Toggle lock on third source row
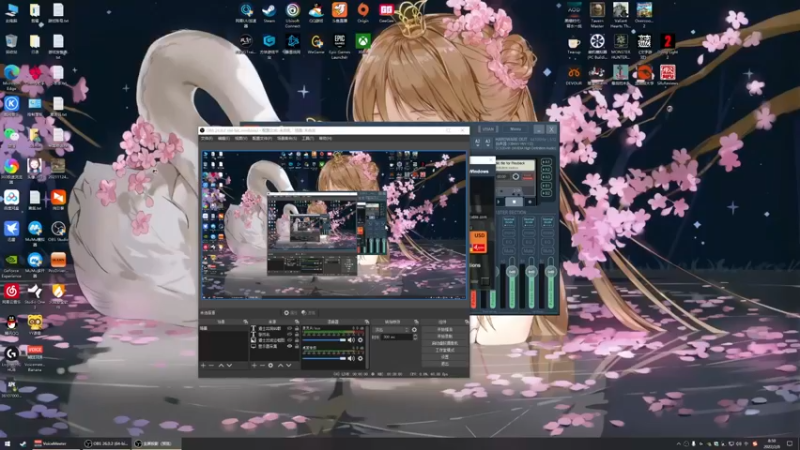The width and height of the screenshot is (800, 450). point(297,340)
